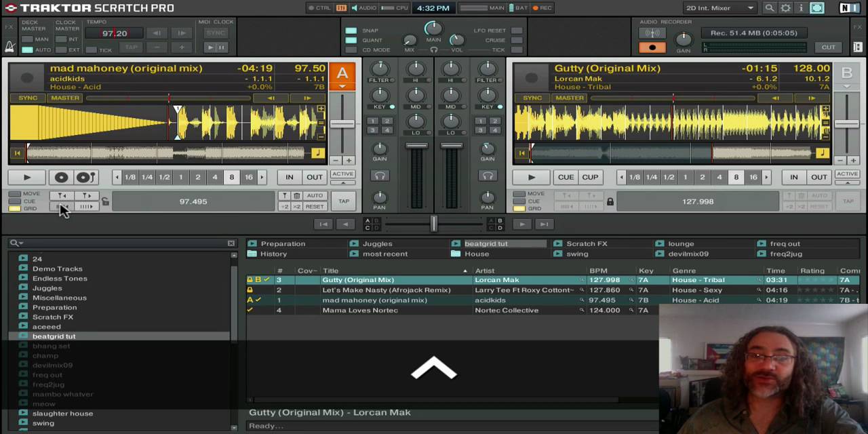This screenshot has height=434, width=868.
Task: Click loop flag at deck A stripe end
Action: tap(318, 153)
